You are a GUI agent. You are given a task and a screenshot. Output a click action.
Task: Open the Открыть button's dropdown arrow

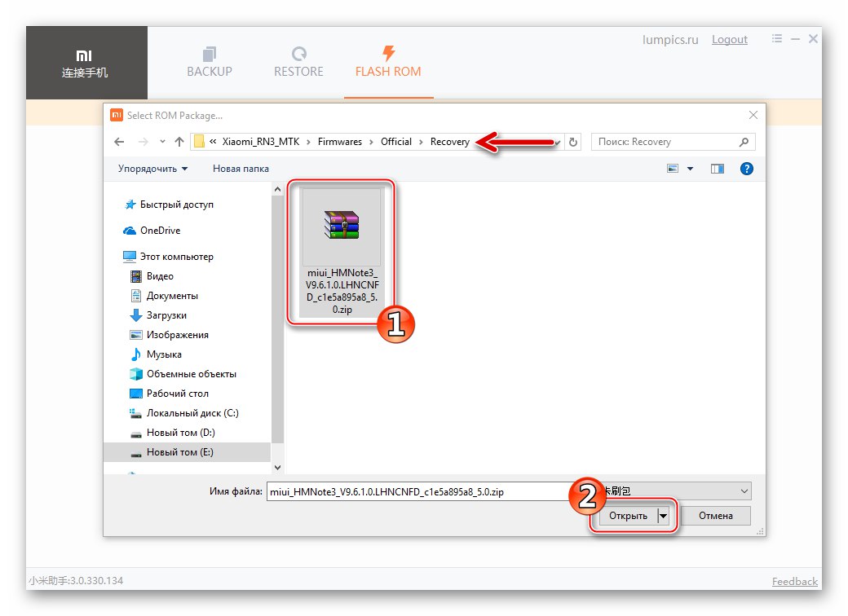(x=663, y=516)
